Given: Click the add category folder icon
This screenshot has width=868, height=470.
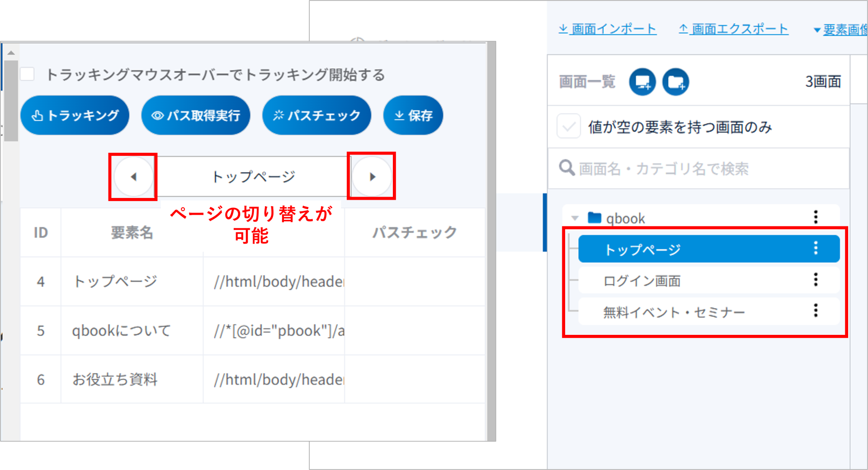Looking at the screenshot, I should pos(675,82).
